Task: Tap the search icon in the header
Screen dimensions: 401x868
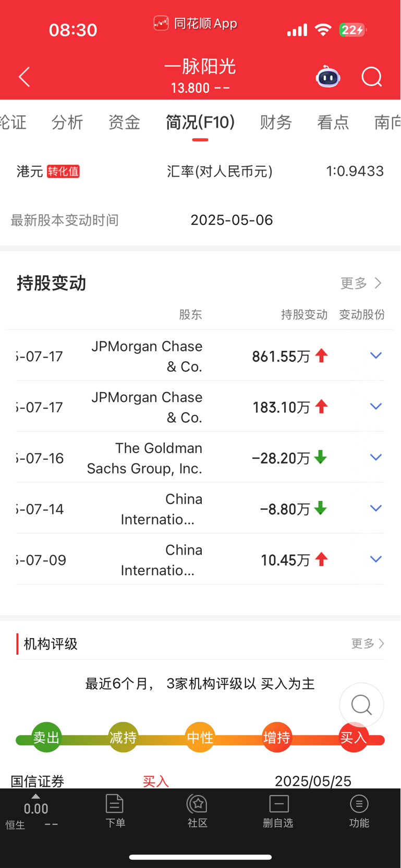Action: click(372, 77)
